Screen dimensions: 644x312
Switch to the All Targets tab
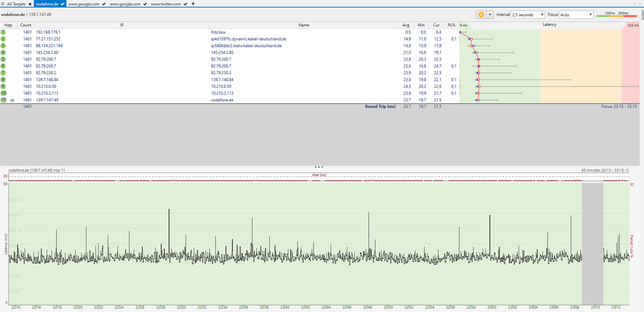15,4
